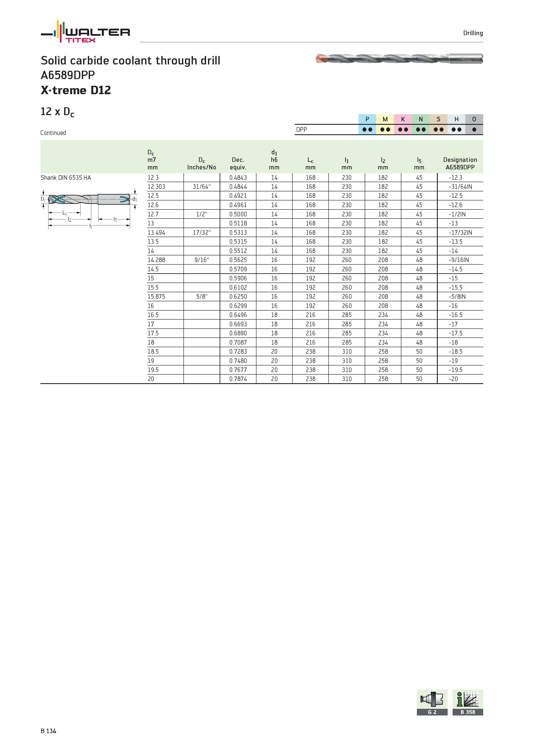The height and width of the screenshot is (756, 534).
Task: Click the '13.494' diameter cell
Action: pyautogui.click(x=156, y=233)
